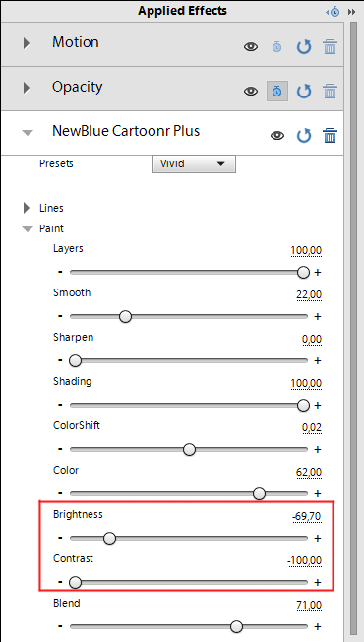Click the double-arrow panel menu icon

tap(351, 12)
